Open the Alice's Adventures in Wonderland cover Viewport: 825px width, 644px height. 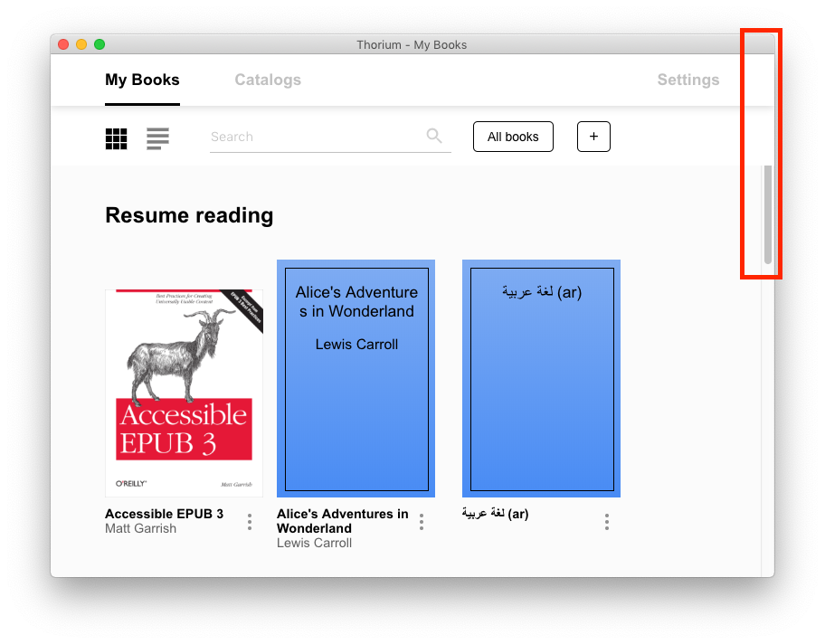click(356, 378)
